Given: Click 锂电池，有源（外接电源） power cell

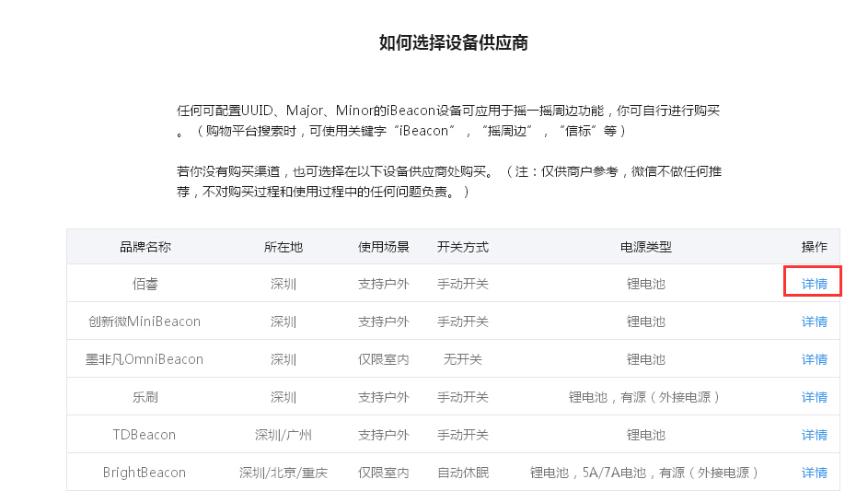Looking at the screenshot, I should (x=645, y=397).
